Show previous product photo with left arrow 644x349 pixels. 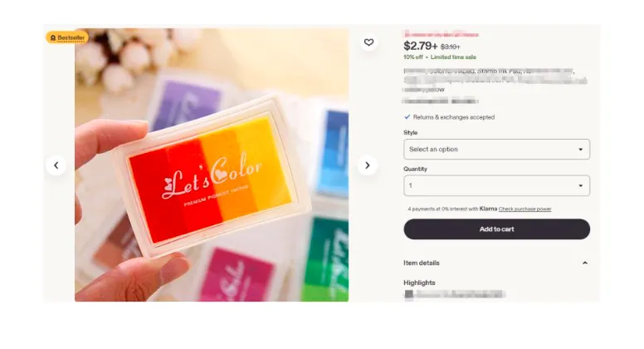pyautogui.click(x=56, y=165)
